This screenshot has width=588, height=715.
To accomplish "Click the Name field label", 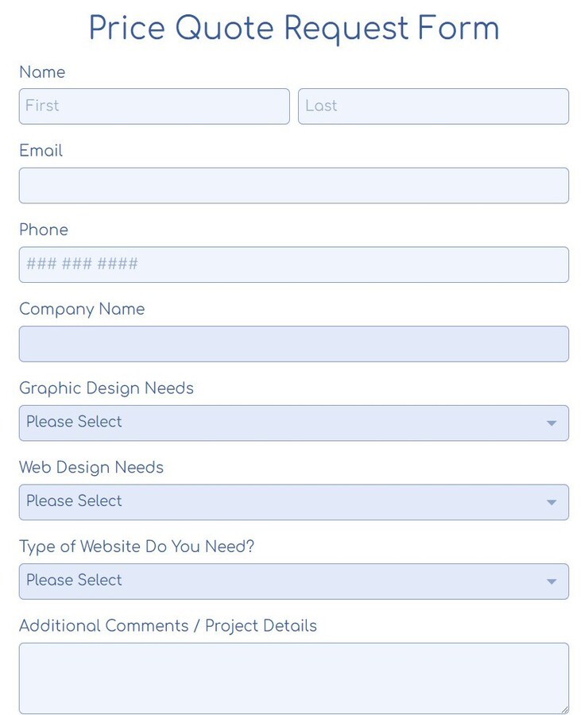I will [42, 72].
